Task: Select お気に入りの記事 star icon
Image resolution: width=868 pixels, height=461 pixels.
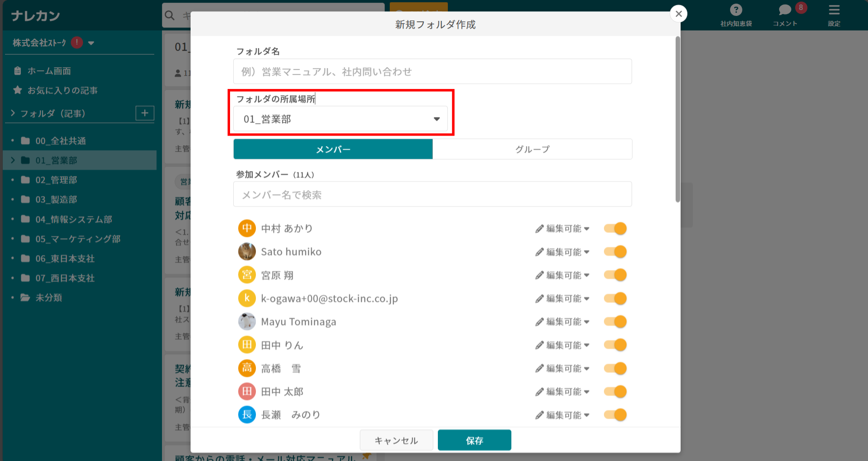Action: point(17,90)
